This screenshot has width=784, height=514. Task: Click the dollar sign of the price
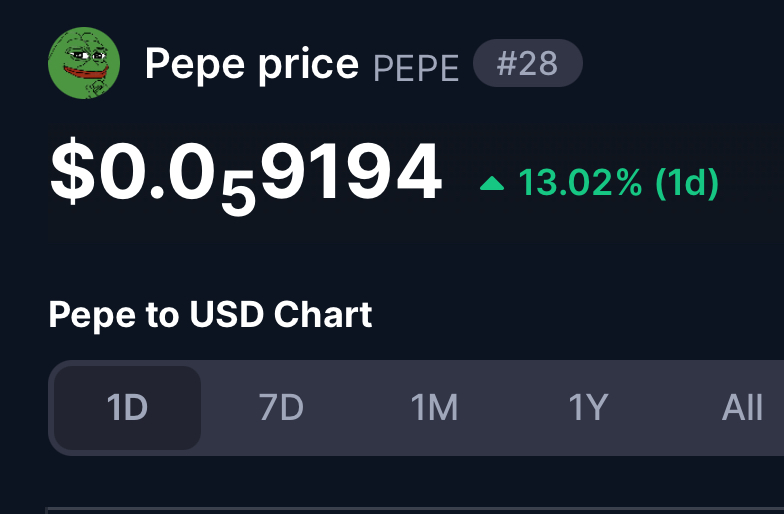tap(72, 170)
